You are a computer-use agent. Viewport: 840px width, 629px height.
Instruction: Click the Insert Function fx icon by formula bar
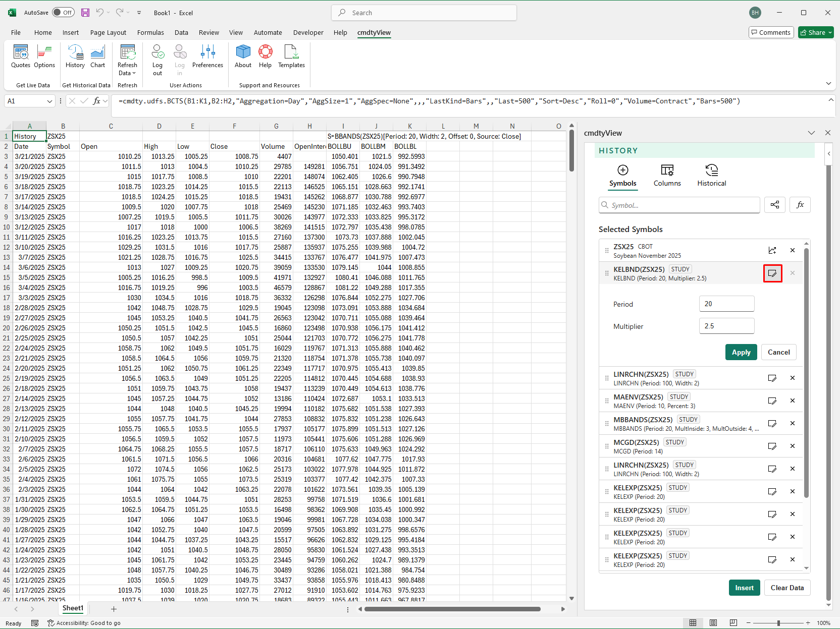coord(97,101)
